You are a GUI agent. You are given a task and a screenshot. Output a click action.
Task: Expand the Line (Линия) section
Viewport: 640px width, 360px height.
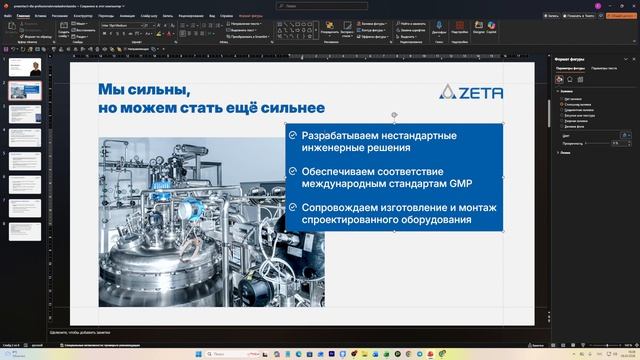[564, 153]
